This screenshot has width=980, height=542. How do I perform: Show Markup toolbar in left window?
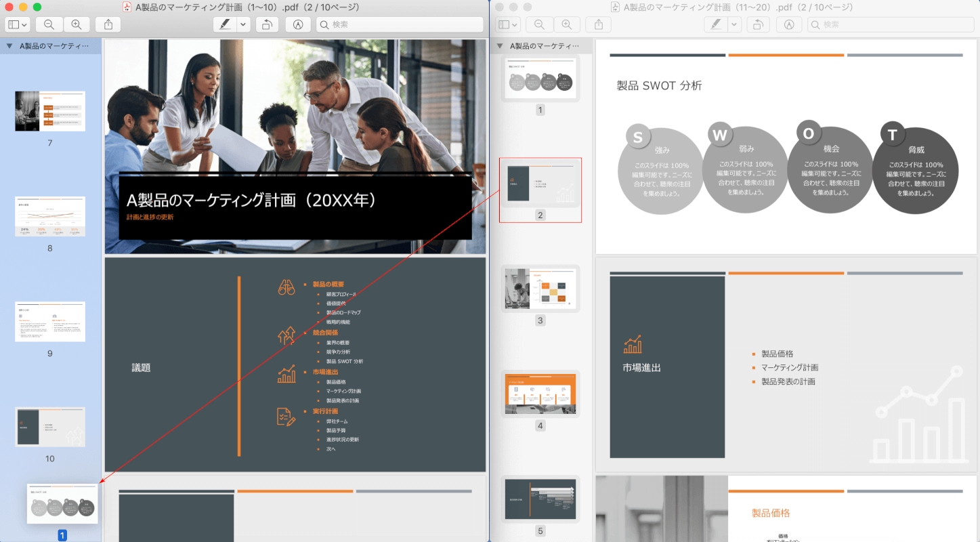298,24
